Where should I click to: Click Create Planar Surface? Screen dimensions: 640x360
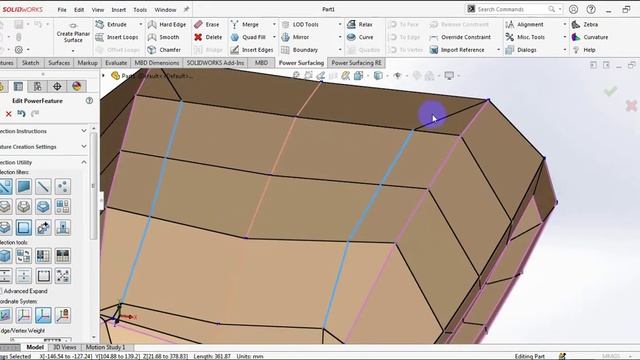coord(73,33)
